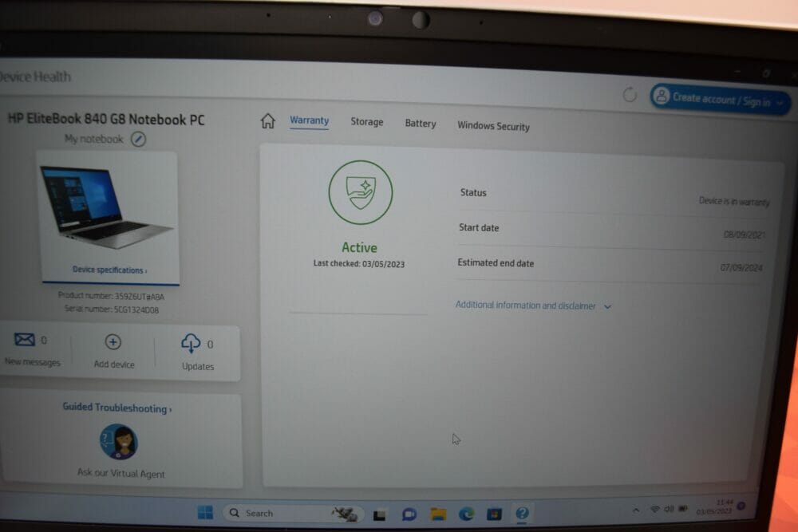Image resolution: width=798 pixels, height=532 pixels.
Task: Open the Chat app in taskbar
Action: 409,514
